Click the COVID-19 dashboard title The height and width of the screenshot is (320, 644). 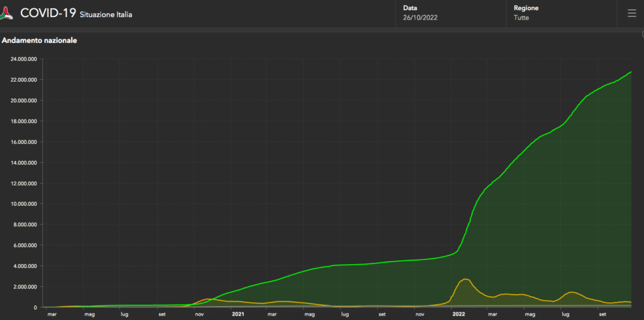pyautogui.click(x=48, y=13)
